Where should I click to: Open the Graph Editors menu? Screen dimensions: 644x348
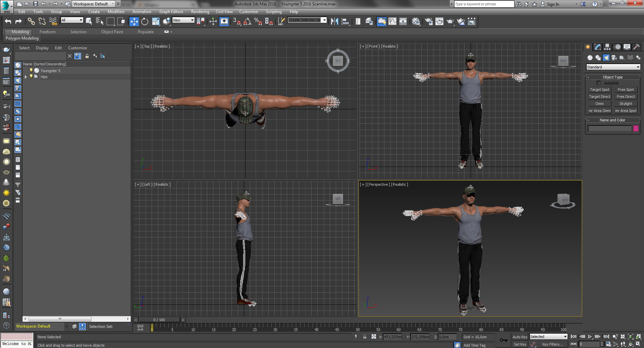click(171, 12)
